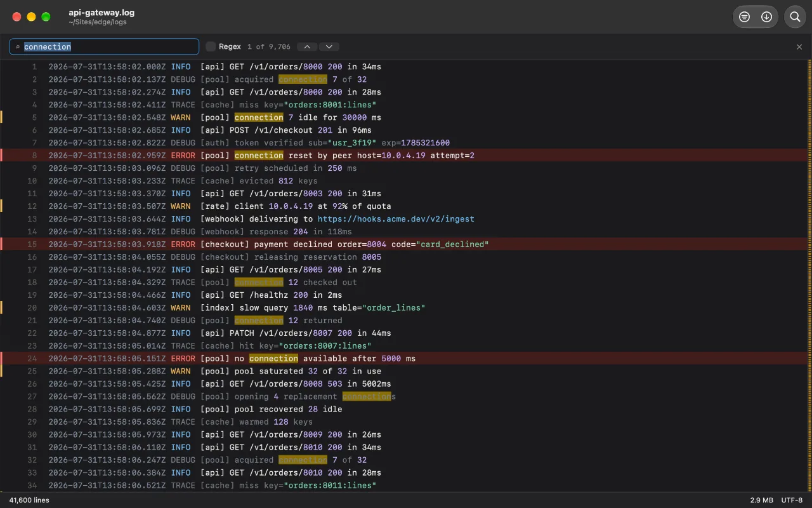Click 'PATCH /v1/orders/8007' line 22

(x=406, y=333)
